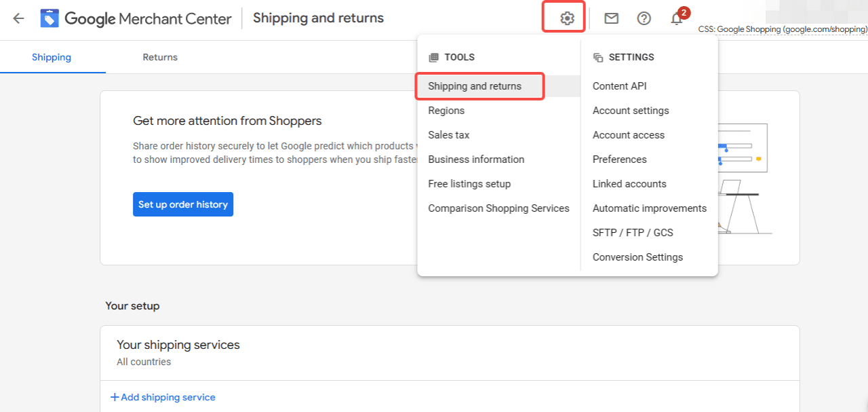Click the back arrow icon
Image resolution: width=868 pixels, height=412 pixels.
18,18
